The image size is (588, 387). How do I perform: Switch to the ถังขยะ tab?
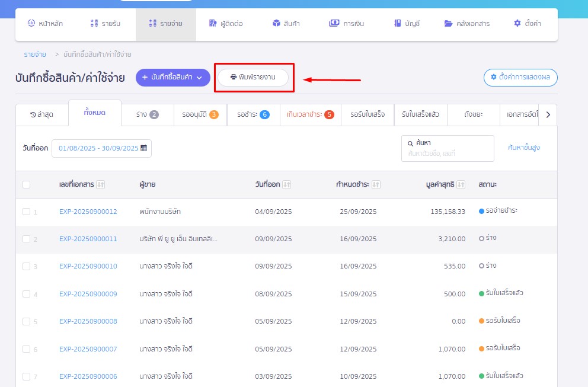point(473,115)
